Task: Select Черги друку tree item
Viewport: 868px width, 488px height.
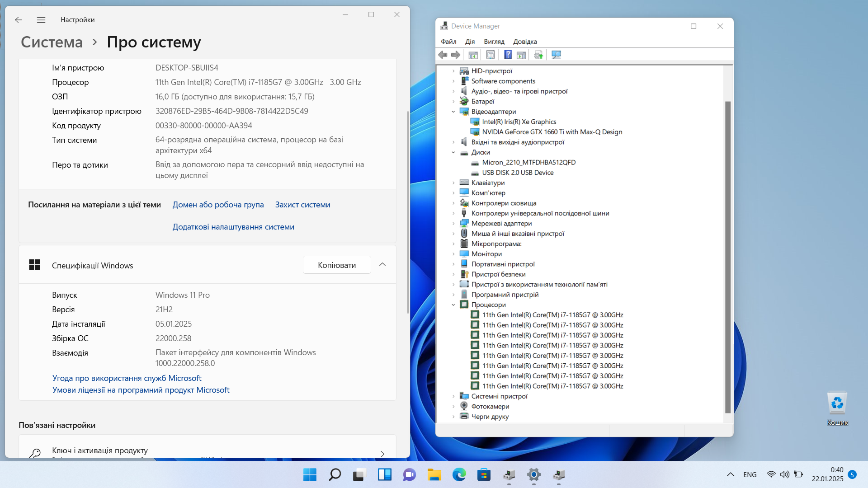Action: [x=490, y=417]
